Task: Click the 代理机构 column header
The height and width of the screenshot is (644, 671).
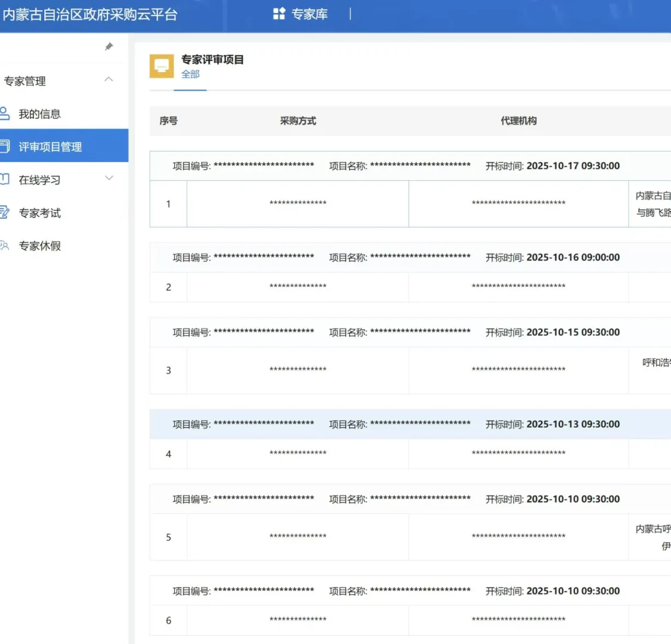Action: pyautogui.click(x=518, y=120)
